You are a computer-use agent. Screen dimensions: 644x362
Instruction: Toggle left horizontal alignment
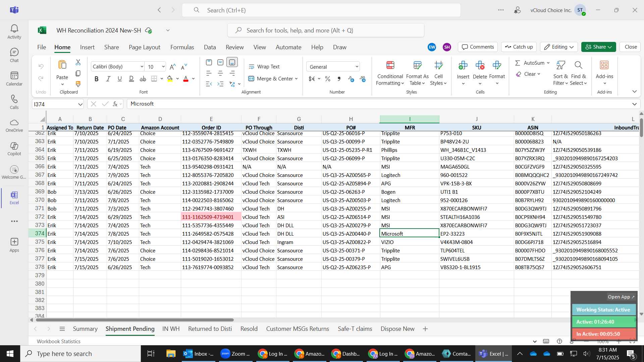pos(209,73)
